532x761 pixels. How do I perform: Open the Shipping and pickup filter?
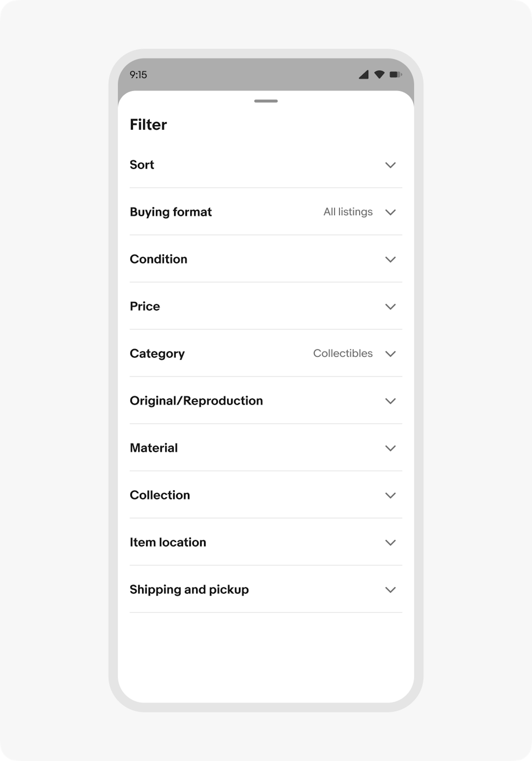click(265, 590)
